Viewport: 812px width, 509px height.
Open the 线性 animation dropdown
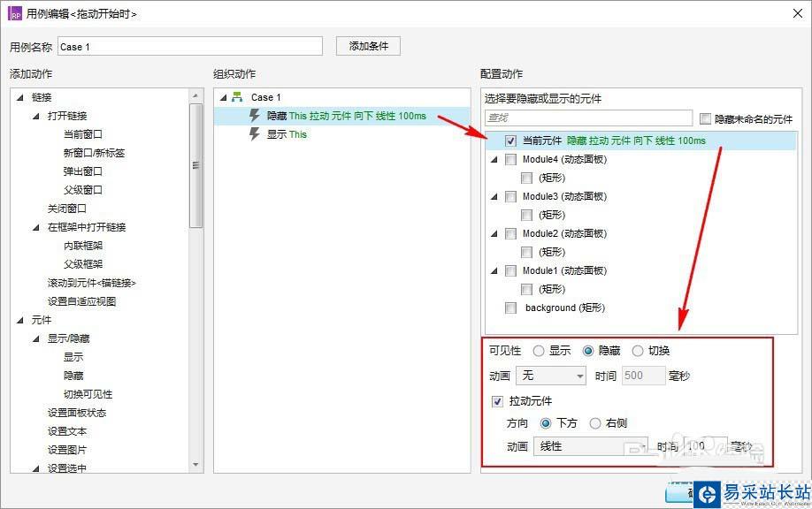tap(591, 446)
